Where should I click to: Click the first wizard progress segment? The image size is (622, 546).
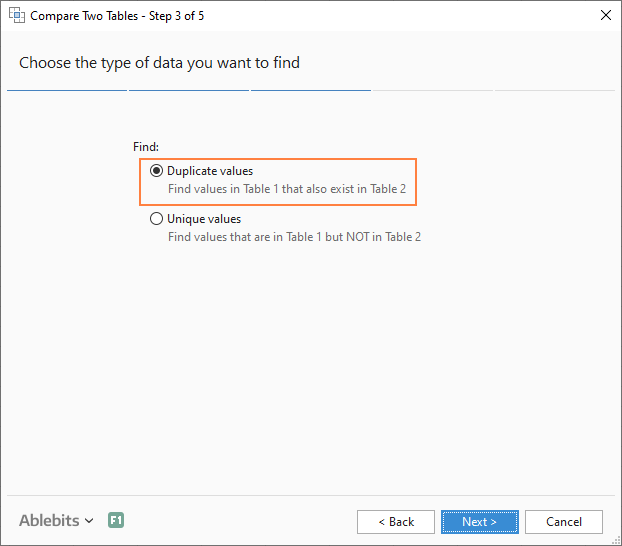[x=66, y=90]
